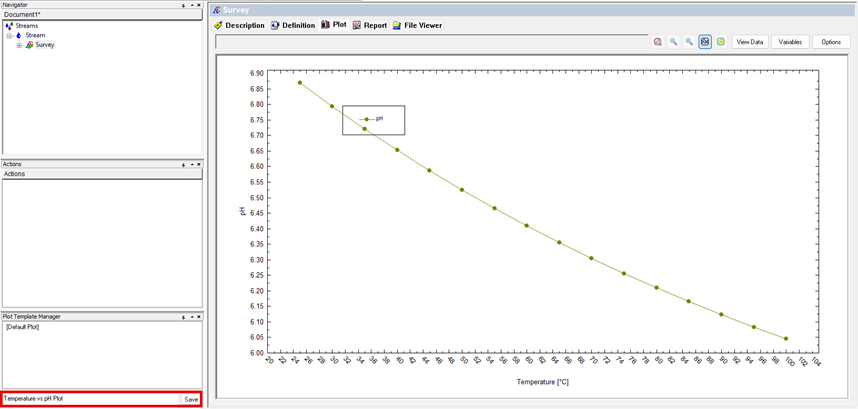Switch to the File Viewer tab

tap(417, 25)
